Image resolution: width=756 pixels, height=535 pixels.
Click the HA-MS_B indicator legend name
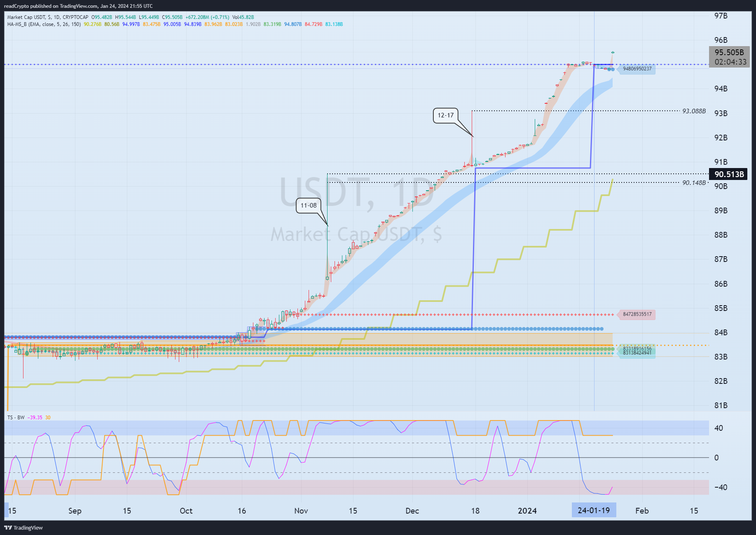tap(17, 24)
